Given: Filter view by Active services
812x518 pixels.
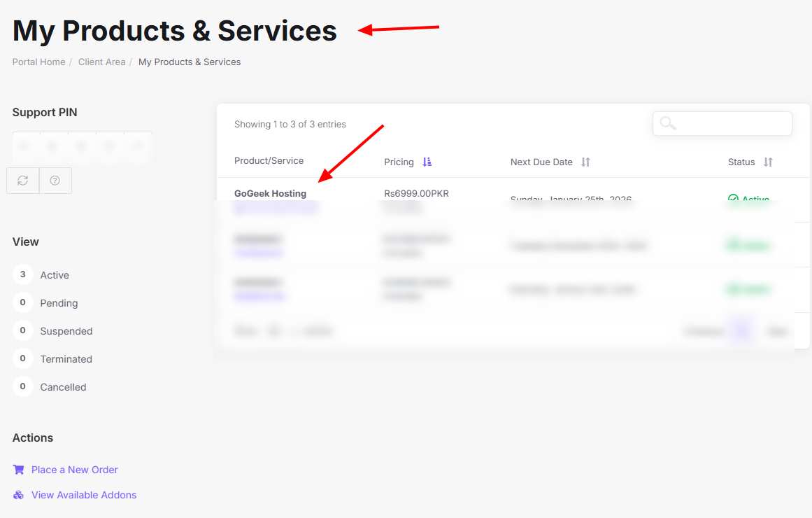Looking at the screenshot, I should (54, 275).
